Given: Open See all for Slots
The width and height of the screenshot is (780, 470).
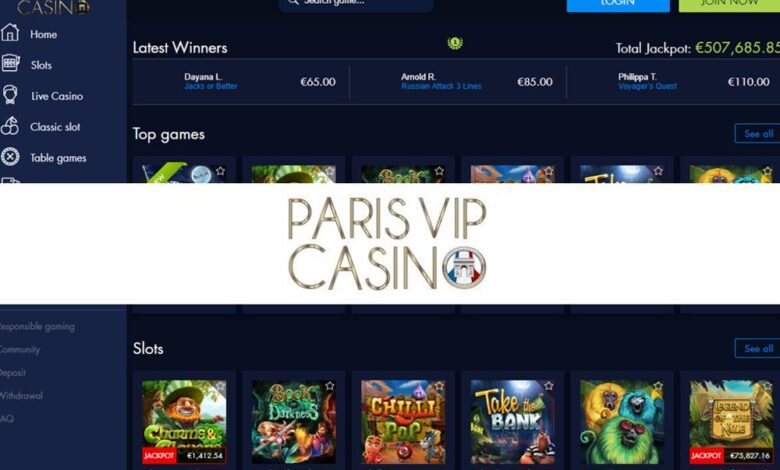Looking at the screenshot, I should (x=758, y=349).
